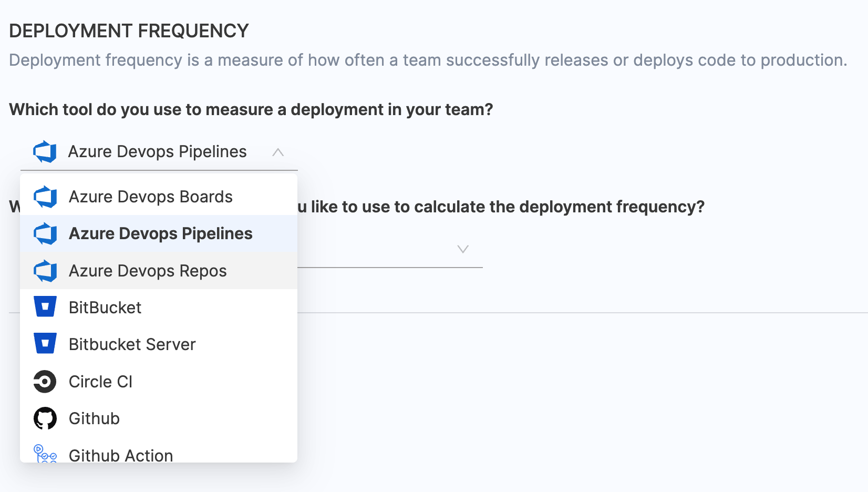Pick BitBucket from the tool list
Viewport: 868px width, 492px height.
105,307
